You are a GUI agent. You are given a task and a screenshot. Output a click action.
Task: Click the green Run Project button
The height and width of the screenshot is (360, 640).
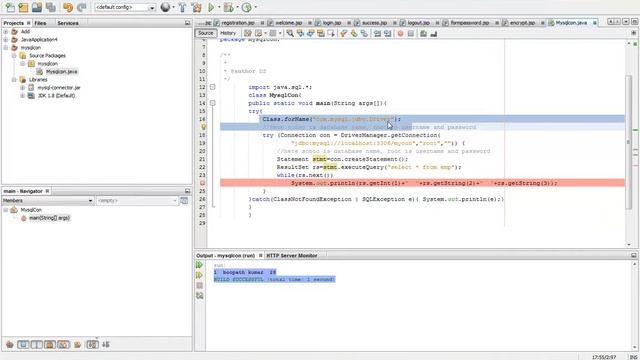pyautogui.click(x=211, y=7)
